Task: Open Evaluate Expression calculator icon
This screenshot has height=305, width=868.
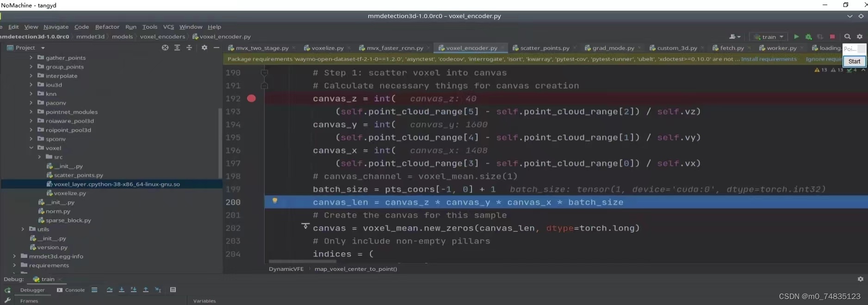Action: (173, 290)
